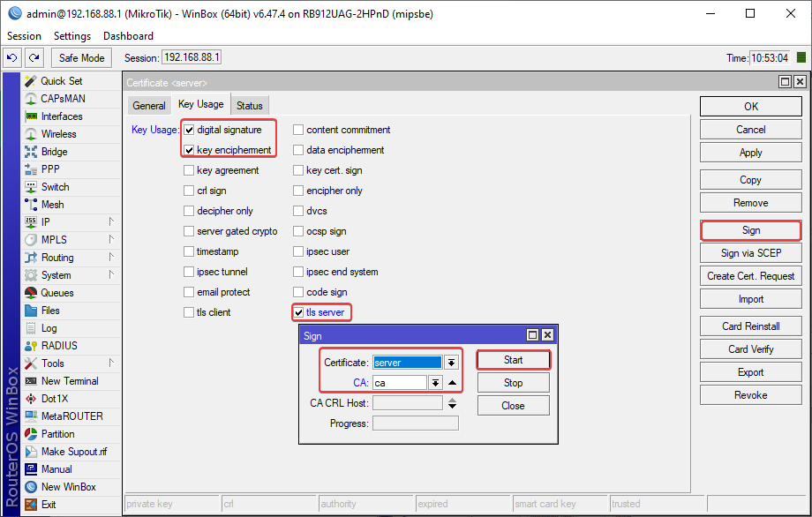Click the Sign button

(751, 230)
